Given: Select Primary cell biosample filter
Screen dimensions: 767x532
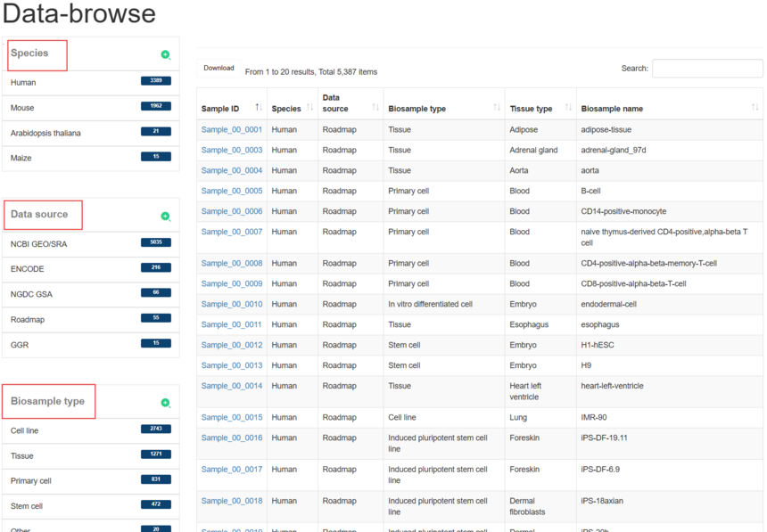Looking at the screenshot, I should pos(31,481).
